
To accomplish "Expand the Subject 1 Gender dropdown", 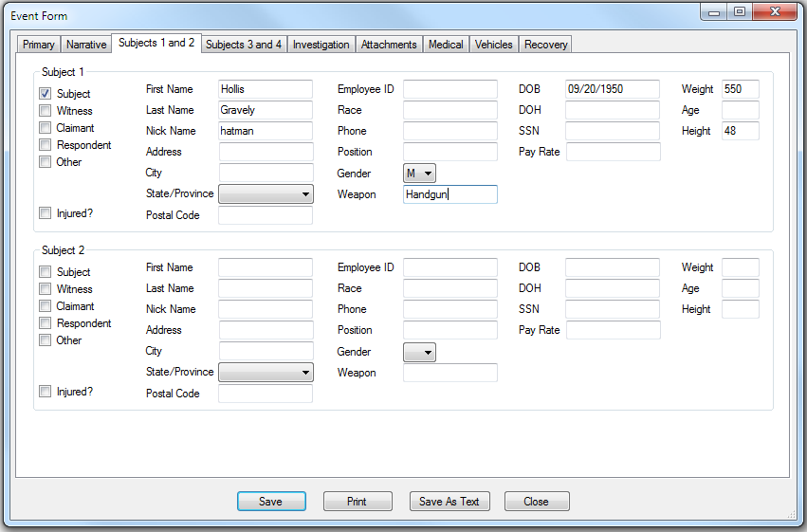I will pyautogui.click(x=419, y=174).
